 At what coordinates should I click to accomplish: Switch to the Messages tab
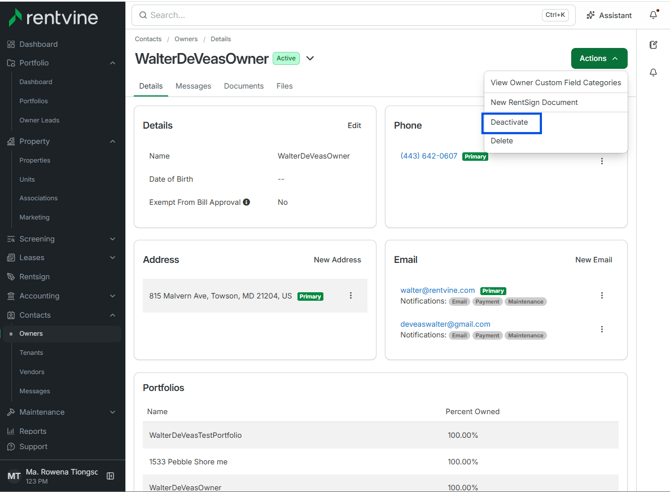(193, 86)
